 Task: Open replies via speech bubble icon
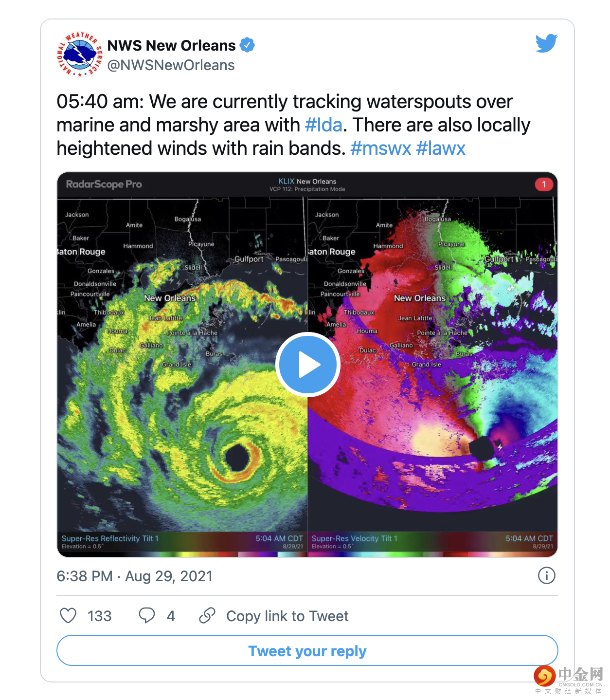[146, 615]
